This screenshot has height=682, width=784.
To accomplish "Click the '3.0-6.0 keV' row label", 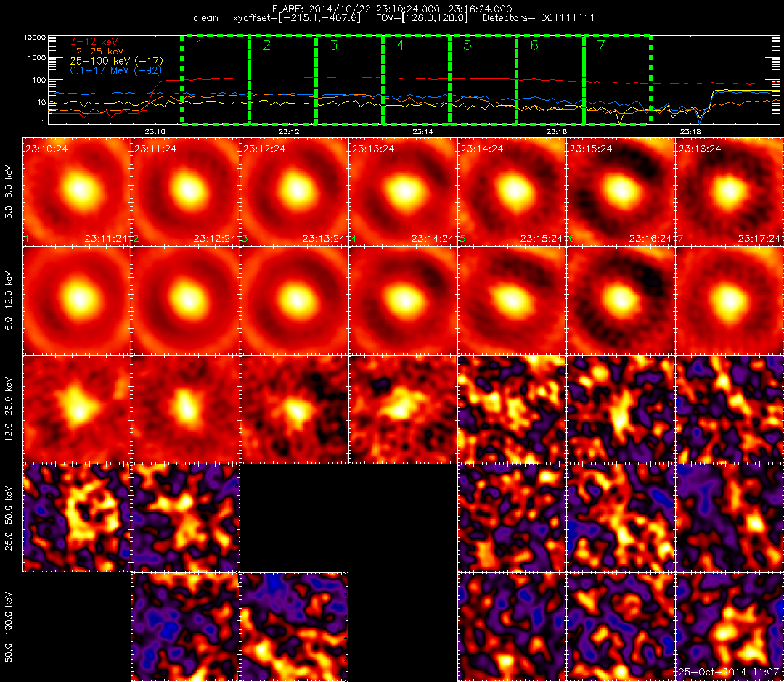I will (x=9, y=192).
